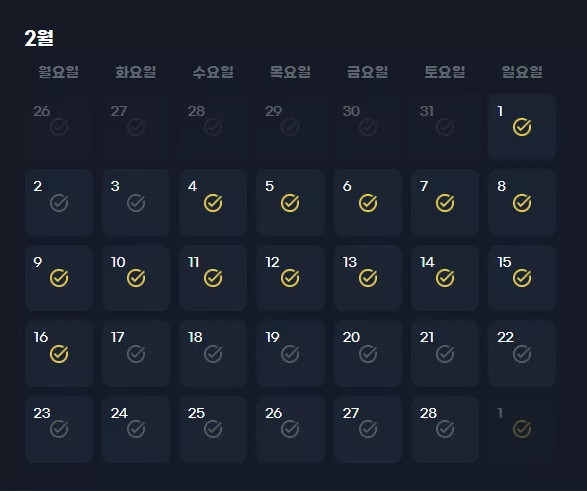Select the February 22 date cell

522,354
